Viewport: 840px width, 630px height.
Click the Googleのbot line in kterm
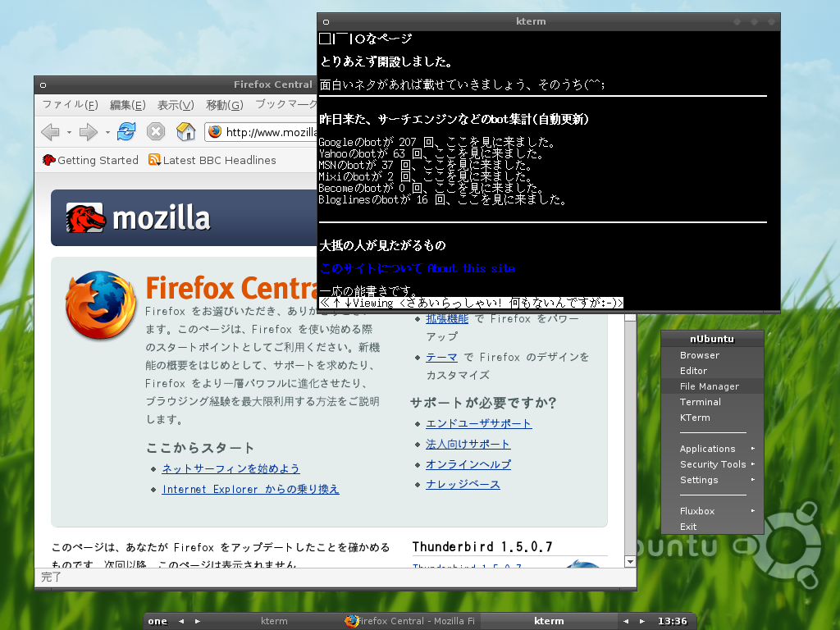coord(437,142)
